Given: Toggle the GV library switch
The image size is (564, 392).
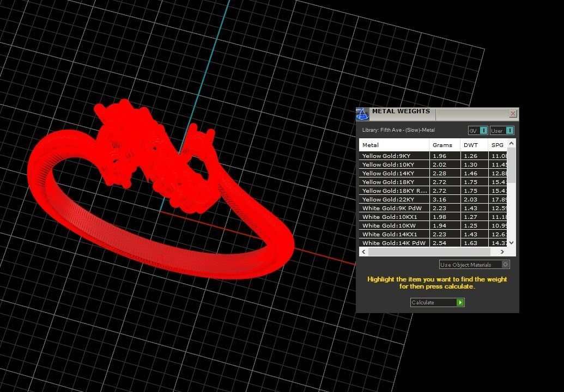Looking at the screenshot, I should coord(478,131).
